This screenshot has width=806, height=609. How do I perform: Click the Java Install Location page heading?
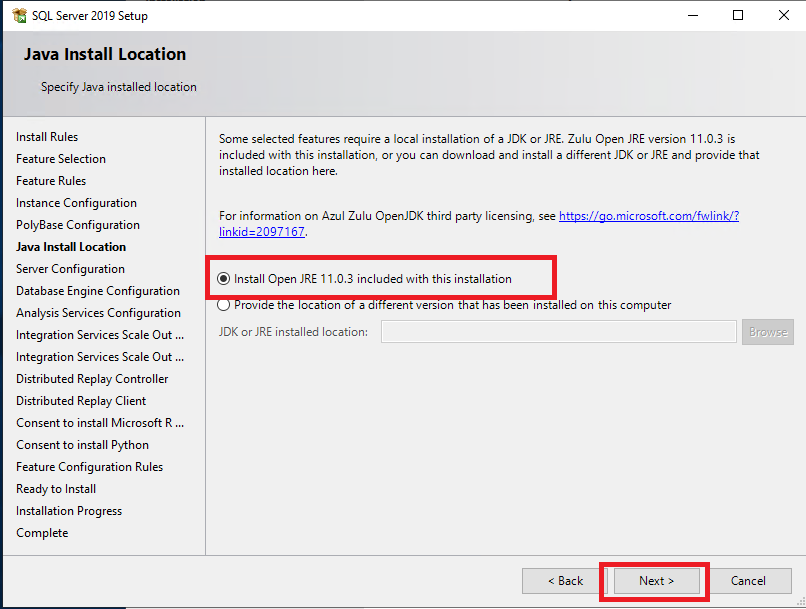[x=105, y=54]
